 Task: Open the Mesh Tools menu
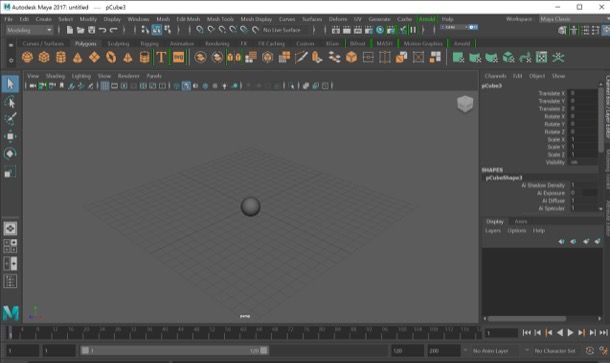220,19
